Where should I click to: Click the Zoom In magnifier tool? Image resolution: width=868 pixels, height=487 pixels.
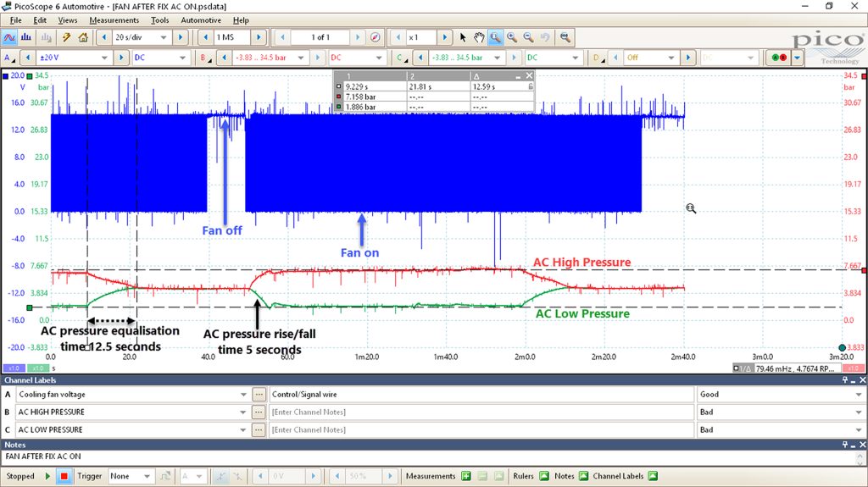pyautogui.click(x=512, y=37)
